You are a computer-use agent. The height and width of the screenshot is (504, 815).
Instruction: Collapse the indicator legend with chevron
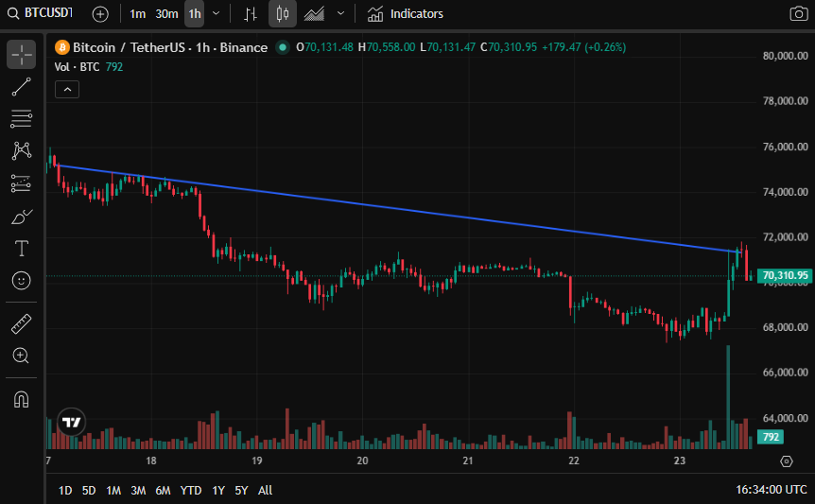point(67,90)
